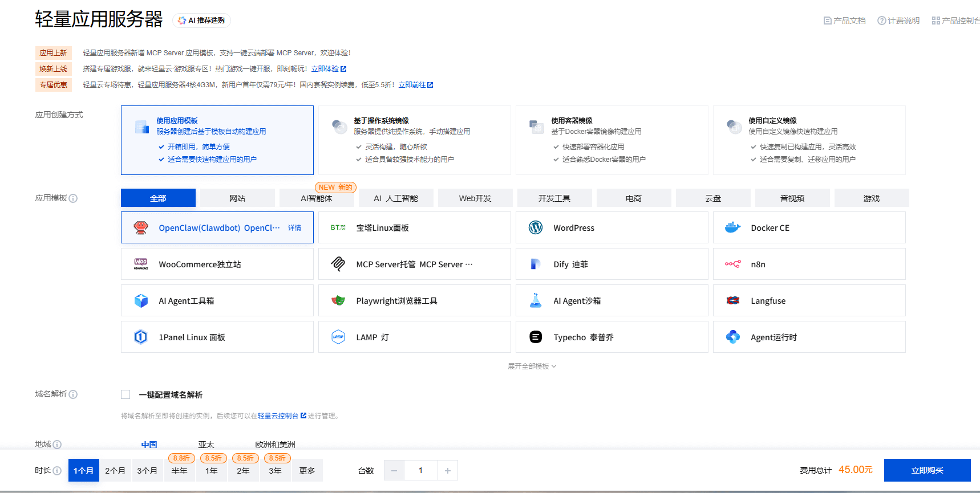This screenshot has width=980, height=493.
Task: Switch to the AI智能体 template tab
Action: click(317, 198)
